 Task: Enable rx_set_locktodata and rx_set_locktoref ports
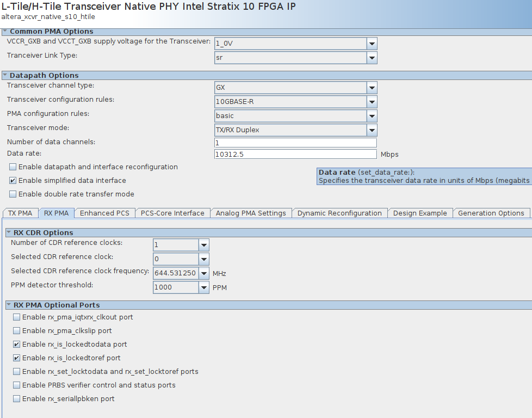pos(17,371)
